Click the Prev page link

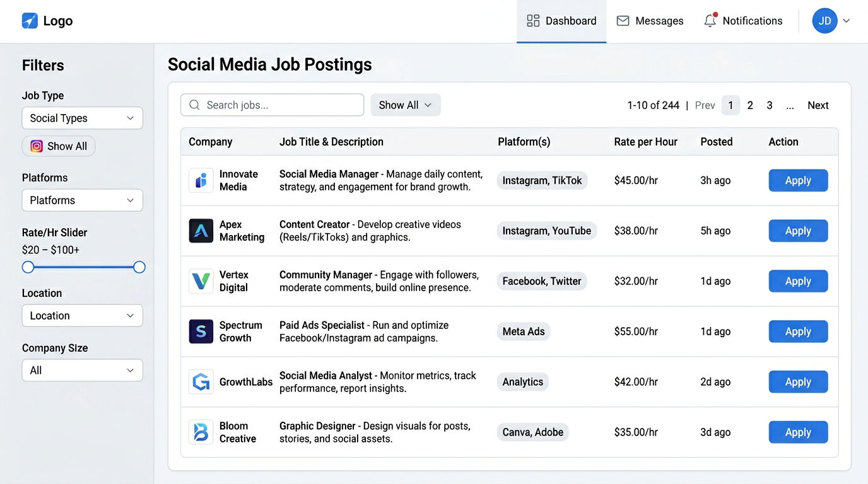coord(705,105)
